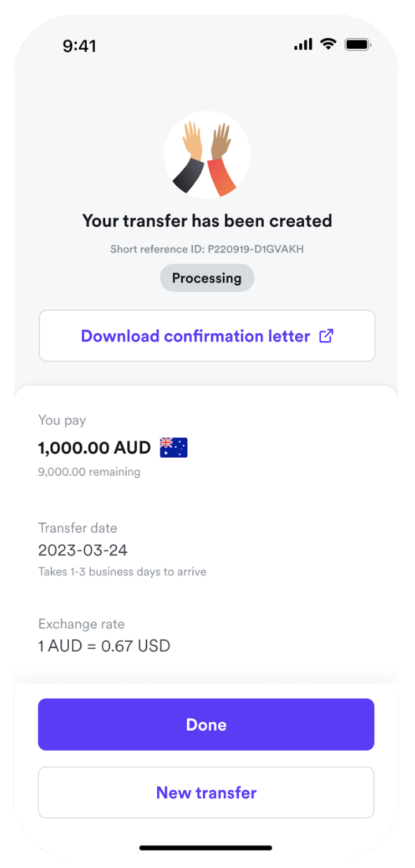The image size is (415, 868).
Task: Tap the cellular signal bars icon
Action: [x=303, y=45]
